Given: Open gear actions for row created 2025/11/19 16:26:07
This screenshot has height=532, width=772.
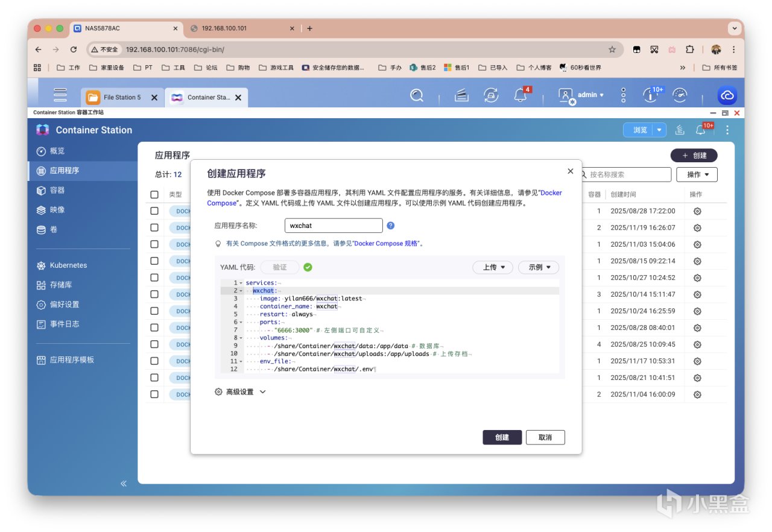Looking at the screenshot, I should (x=697, y=228).
